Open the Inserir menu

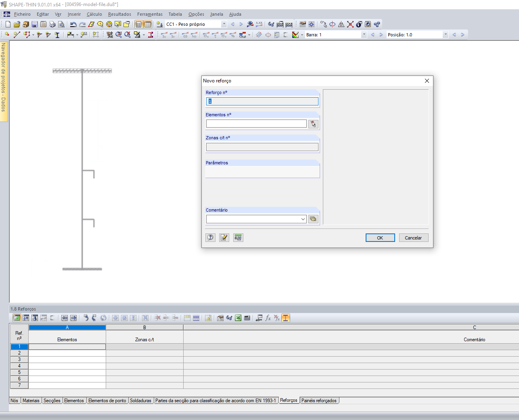pos(74,14)
